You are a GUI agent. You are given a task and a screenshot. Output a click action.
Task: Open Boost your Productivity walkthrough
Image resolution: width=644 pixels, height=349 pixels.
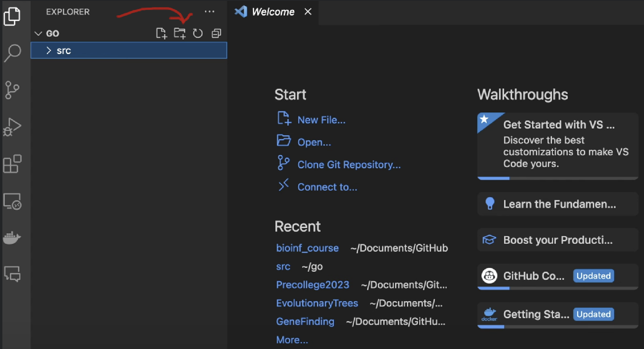coord(558,240)
